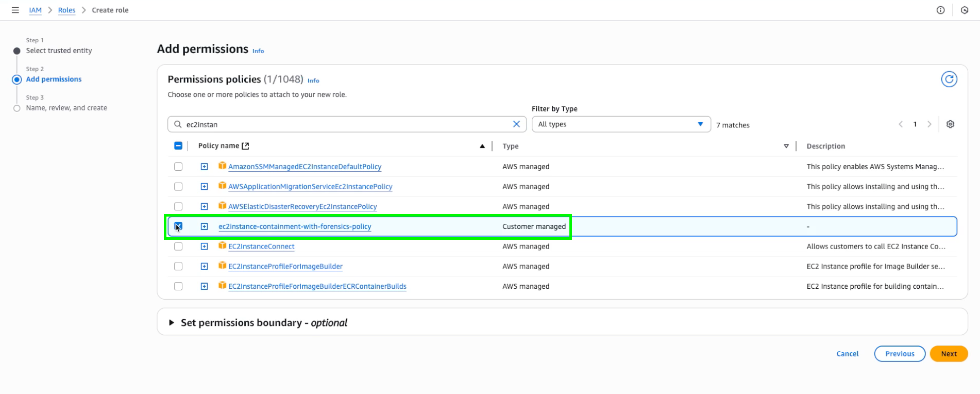980x394 pixels.
Task: Click the info circle icon in top bar
Action: [x=940, y=10]
